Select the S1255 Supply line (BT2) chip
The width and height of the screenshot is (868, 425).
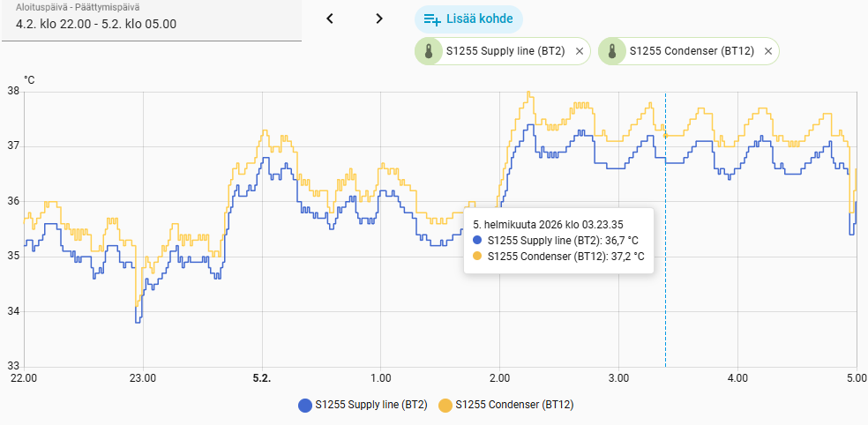[x=505, y=51]
